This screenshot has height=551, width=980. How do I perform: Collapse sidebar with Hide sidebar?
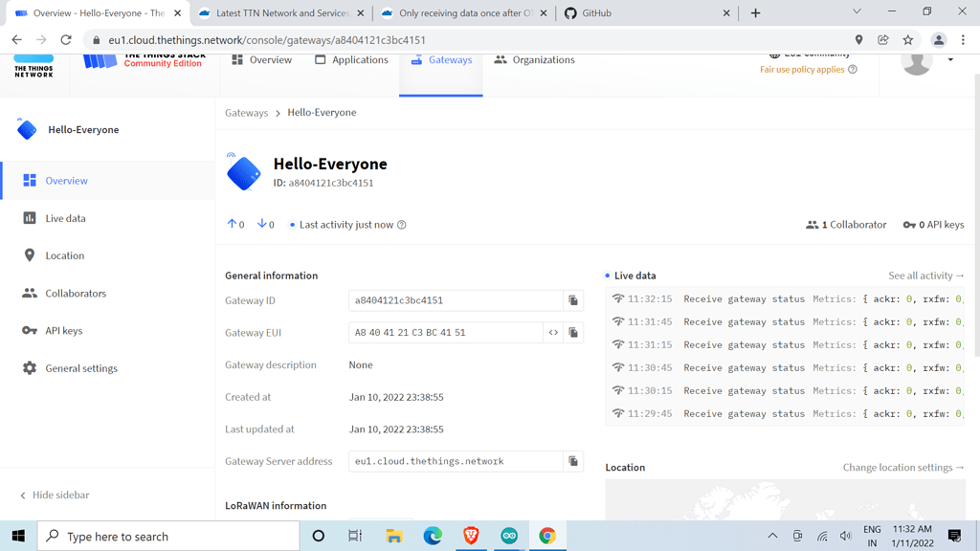pyautogui.click(x=60, y=496)
